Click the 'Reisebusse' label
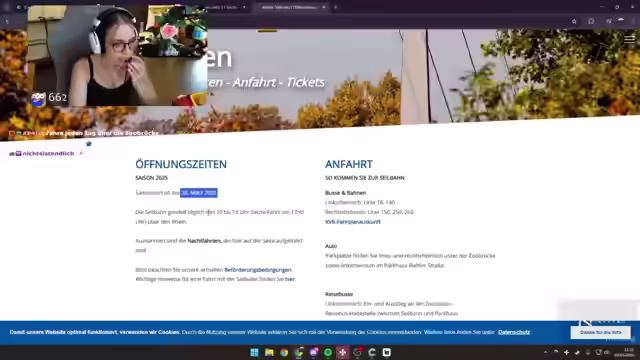This screenshot has width=640, height=360. [x=339, y=294]
